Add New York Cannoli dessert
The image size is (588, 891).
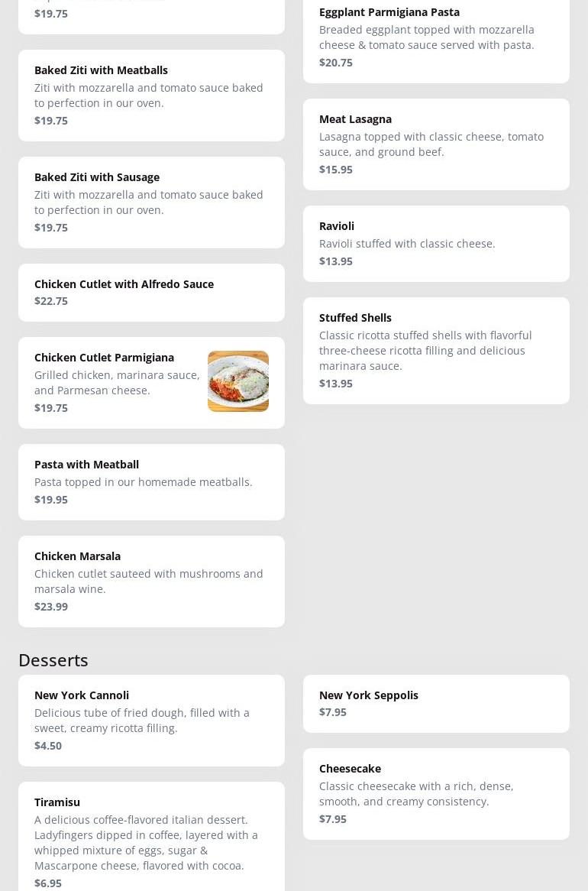click(152, 721)
